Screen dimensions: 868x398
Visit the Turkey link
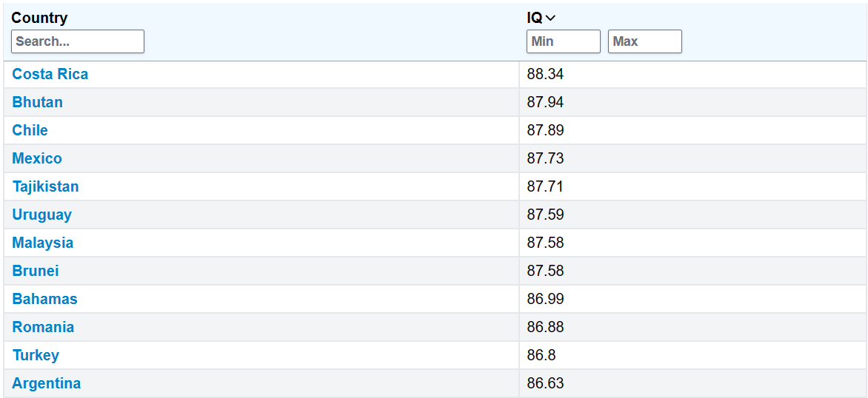coord(36,355)
